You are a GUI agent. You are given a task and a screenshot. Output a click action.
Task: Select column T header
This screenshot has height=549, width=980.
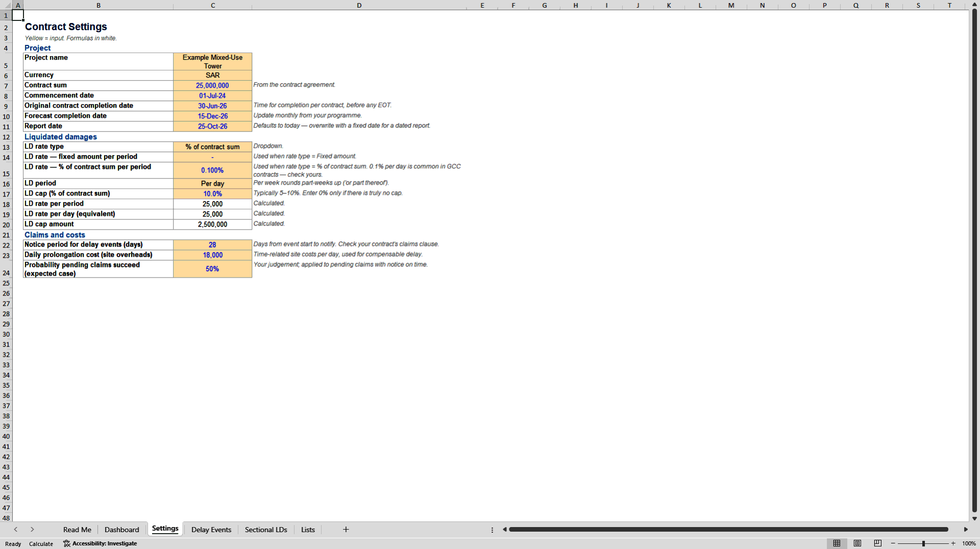tap(949, 5)
